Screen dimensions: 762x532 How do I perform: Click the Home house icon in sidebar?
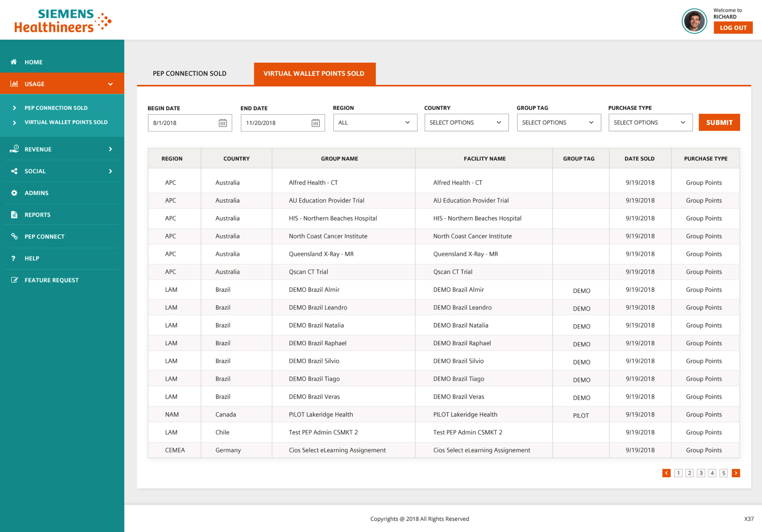(14, 62)
